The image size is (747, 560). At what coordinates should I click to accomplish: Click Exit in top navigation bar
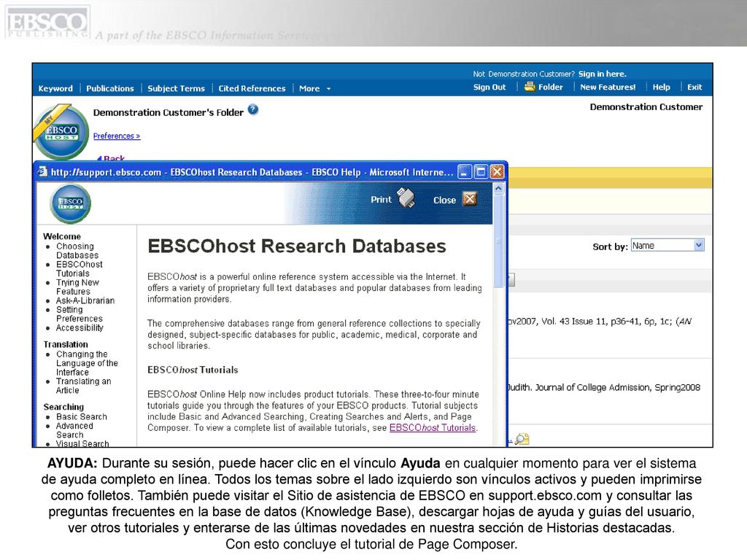[x=694, y=87]
